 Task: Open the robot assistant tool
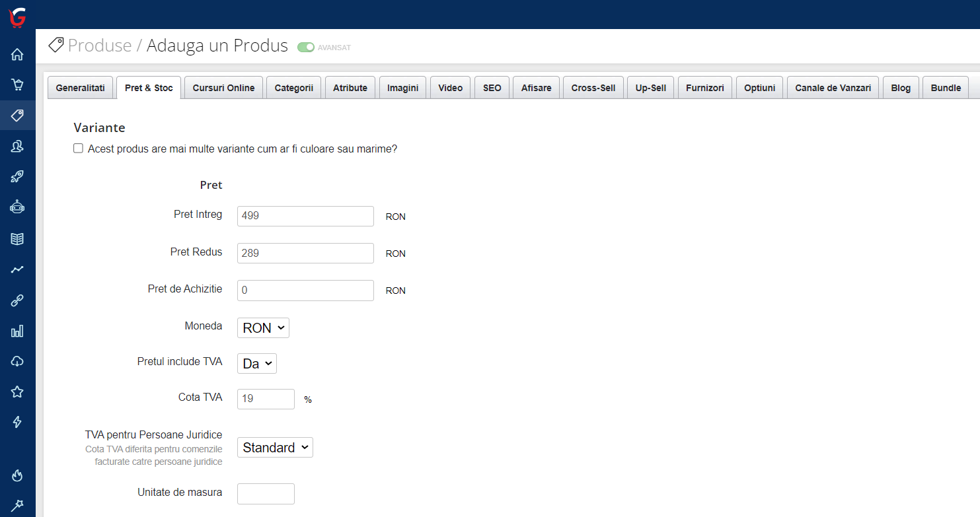click(17, 207)
